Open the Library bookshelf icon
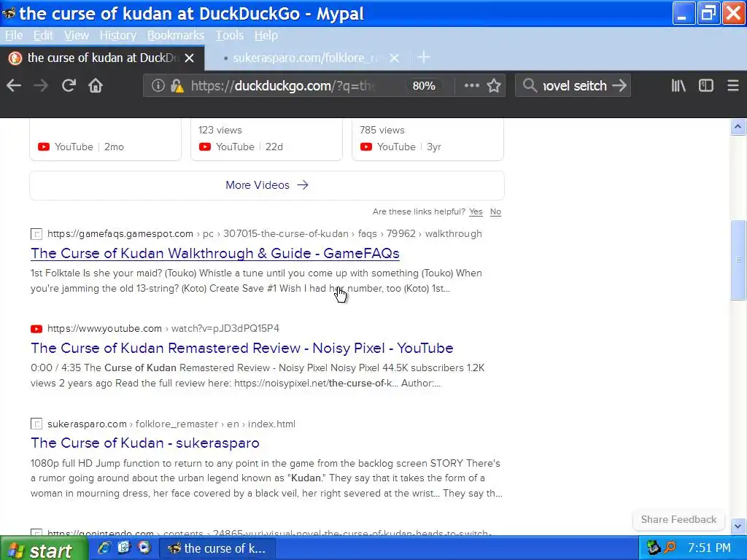 (x=678, y=86)
